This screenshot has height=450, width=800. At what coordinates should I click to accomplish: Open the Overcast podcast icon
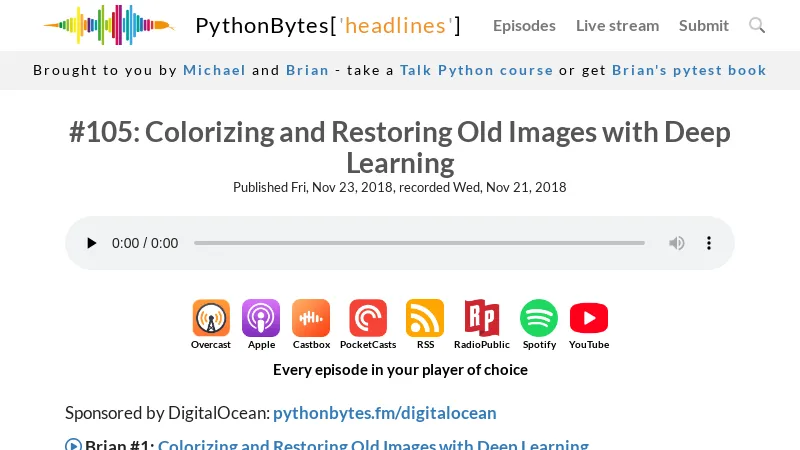211,319
